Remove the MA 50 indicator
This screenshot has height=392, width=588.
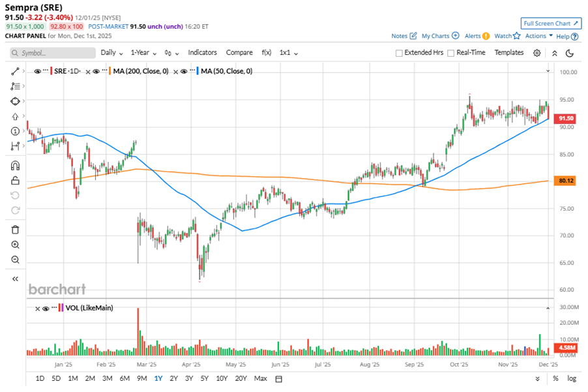point(175,72)
